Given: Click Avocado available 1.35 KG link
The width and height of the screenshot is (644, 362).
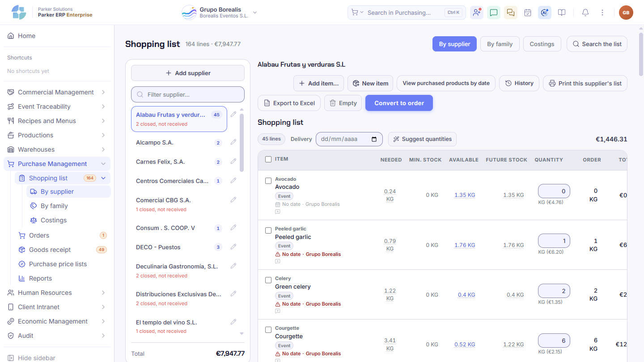Looking at the screenshot, I should tap(465, 195).
